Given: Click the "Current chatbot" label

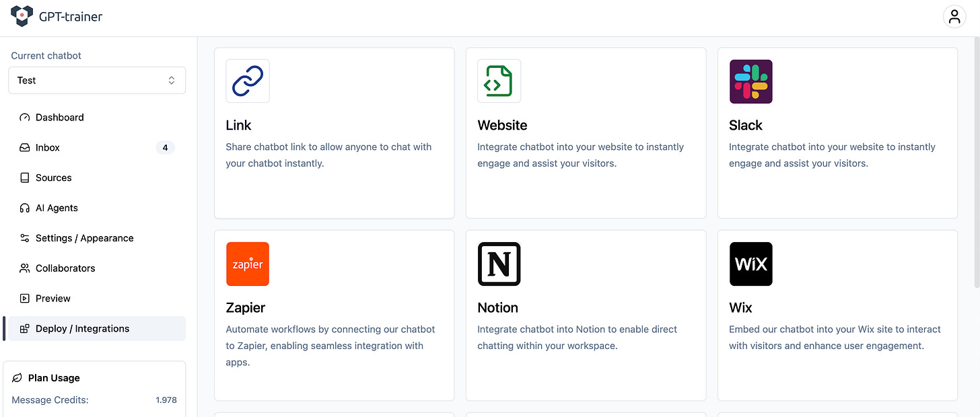Looking at the screenshot, I should click(46, 56).
